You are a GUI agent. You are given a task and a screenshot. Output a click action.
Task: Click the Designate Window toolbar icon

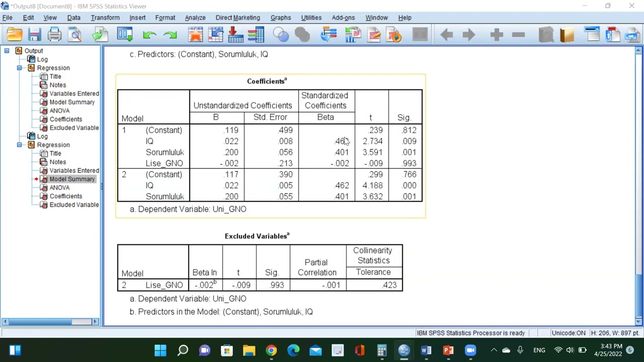pyautogui.click(x=420, y=35)
